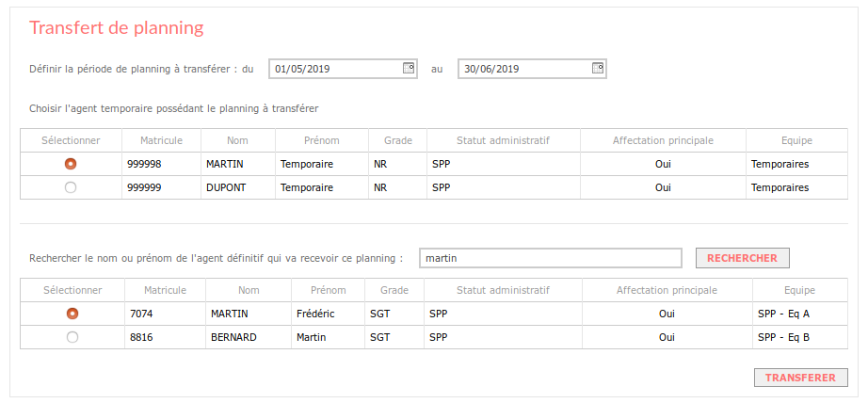The height and width of the screenshot is (403, 868).
Task: Click the RECHERCHER button
Action: coord(743,258)
